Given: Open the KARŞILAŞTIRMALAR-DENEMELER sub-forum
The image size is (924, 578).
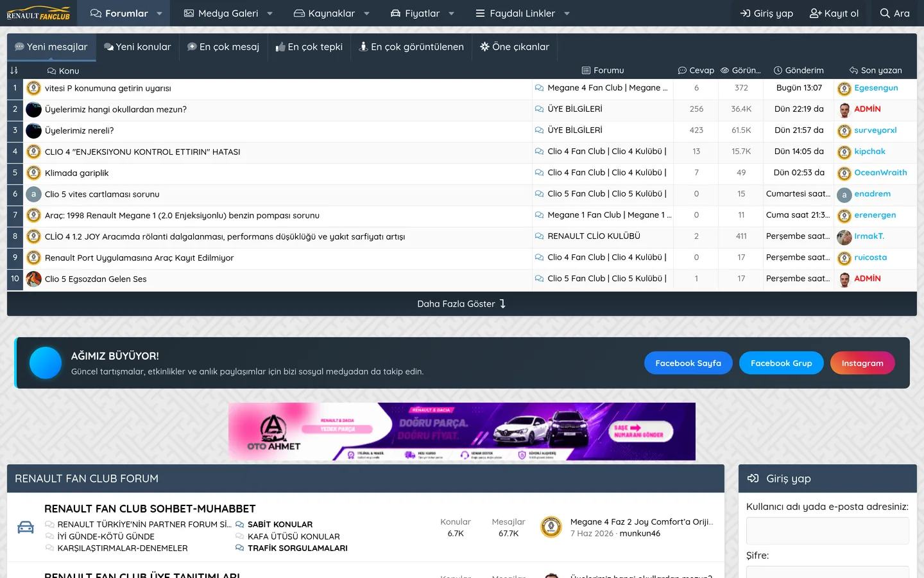Looking at the screenshot, I should point(123,548).
